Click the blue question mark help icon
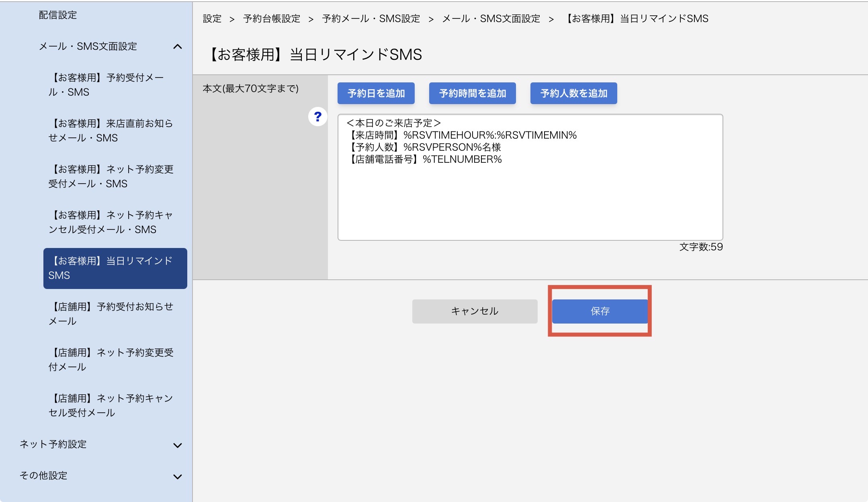This screenshot has width=868, height=502. (317, 117)
